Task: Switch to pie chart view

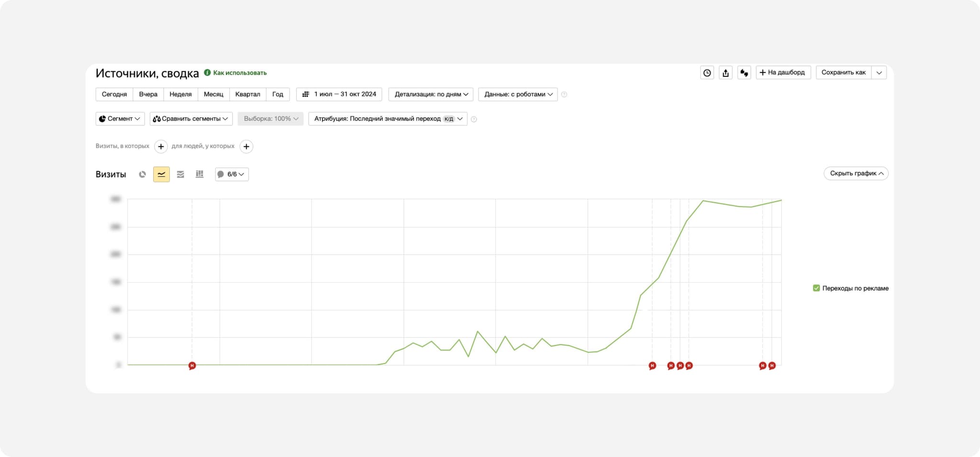Action: (142, 174)
